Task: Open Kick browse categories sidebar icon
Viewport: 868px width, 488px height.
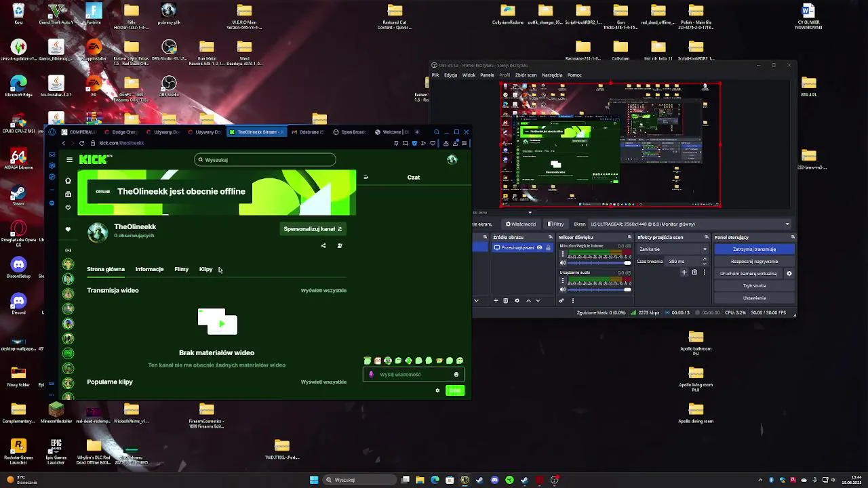Action: coord(68,195)
